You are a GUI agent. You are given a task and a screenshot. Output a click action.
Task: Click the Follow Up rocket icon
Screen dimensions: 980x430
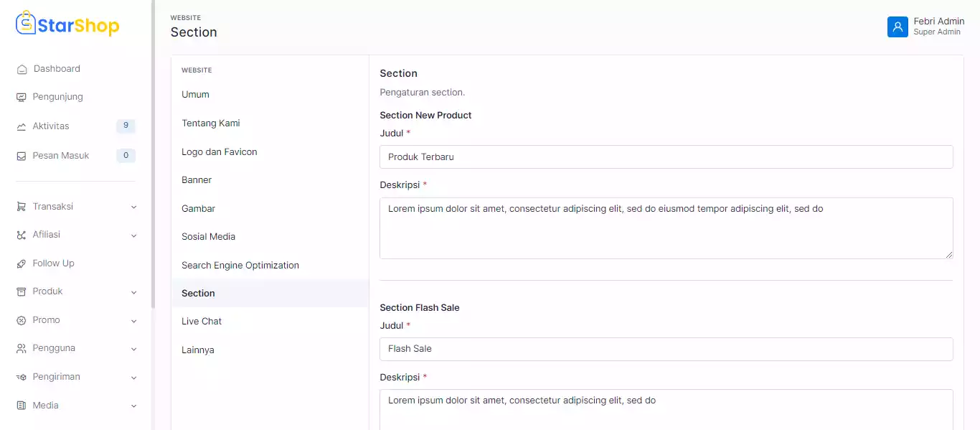click(22, 263)
